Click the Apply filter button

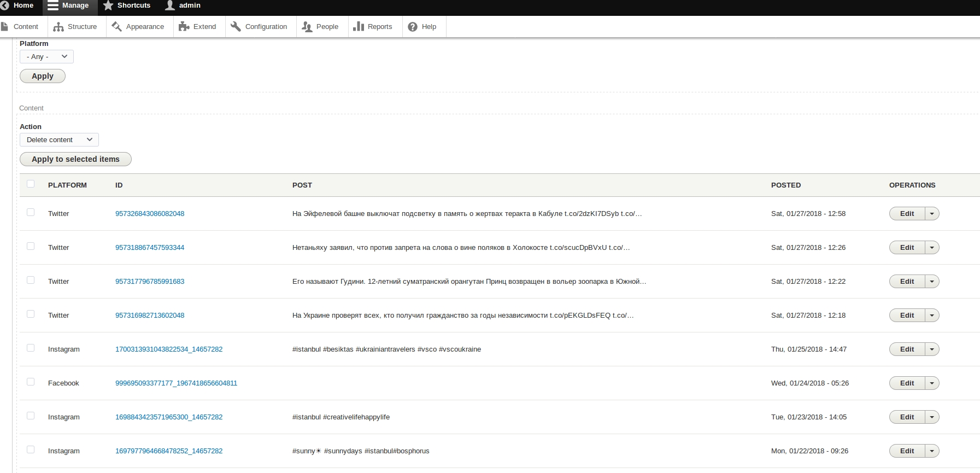pyautogui.click(x=43, y=76)
